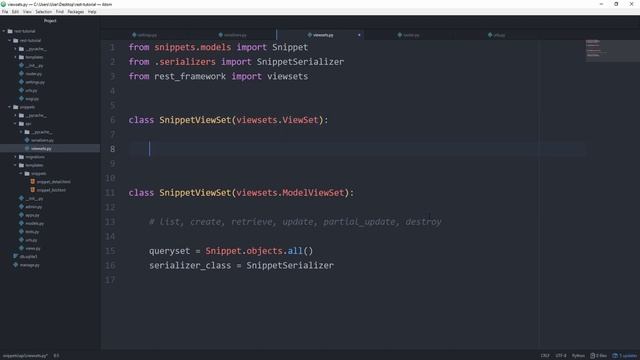Click Python icon on settings.py tab
640x360 pixels.
point(134,35)
